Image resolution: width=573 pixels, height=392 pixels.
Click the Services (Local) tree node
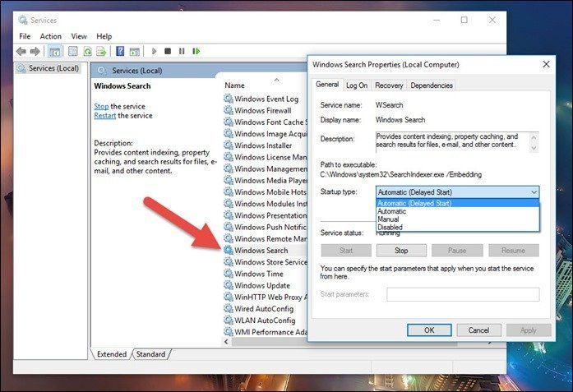pyautogui.click(x=49, y=68)
